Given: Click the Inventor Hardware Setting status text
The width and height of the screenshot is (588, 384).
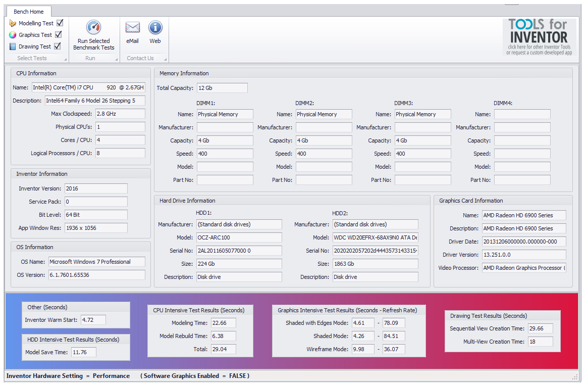Looking at the screenshot, I should tap(68, 376).
